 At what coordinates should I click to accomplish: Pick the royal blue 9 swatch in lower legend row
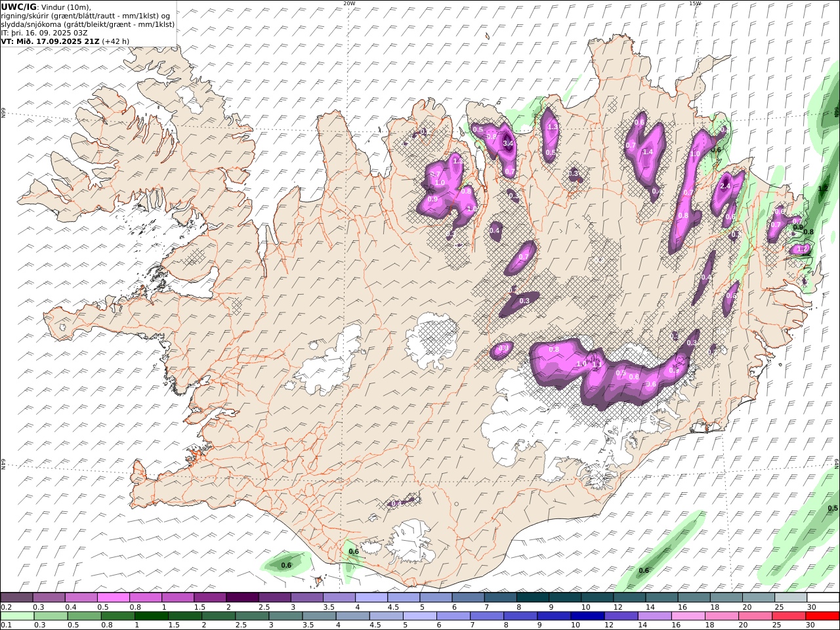tap(554, 616)
